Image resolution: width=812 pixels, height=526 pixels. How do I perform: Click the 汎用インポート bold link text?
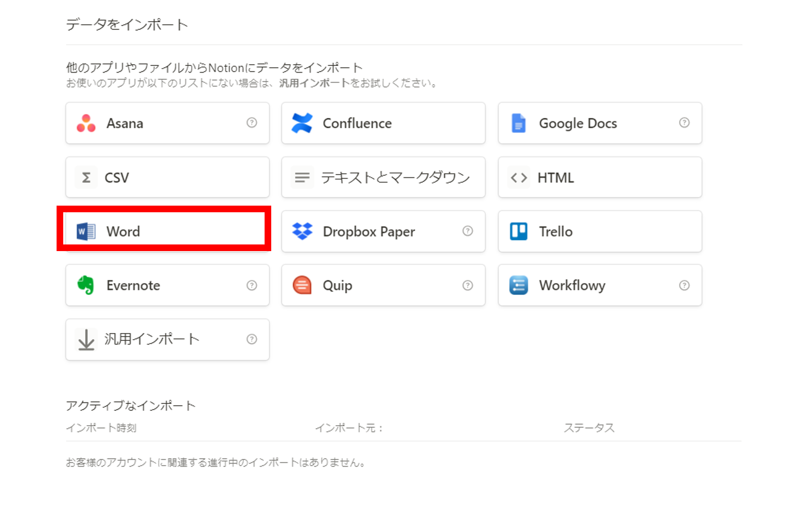click(x=309, y=83)
